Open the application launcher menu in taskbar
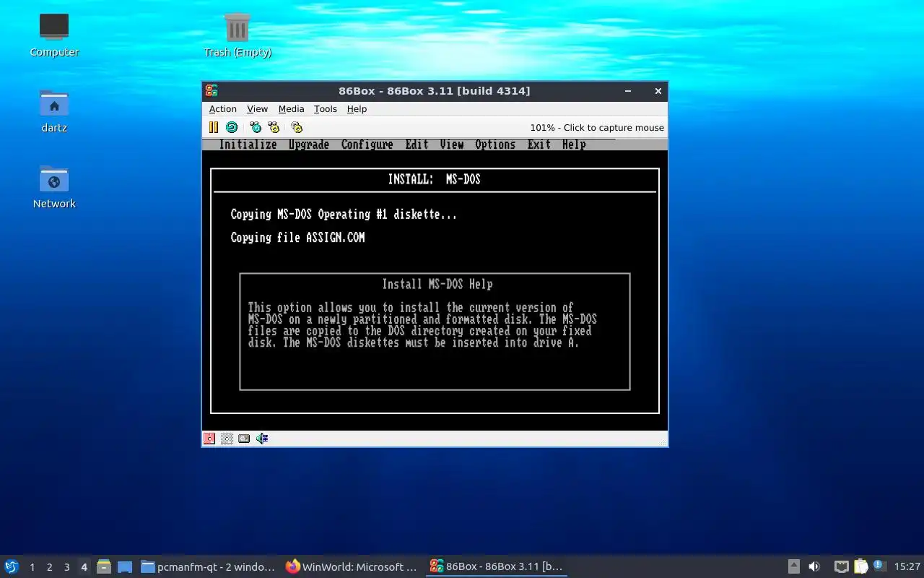The width and height of the screenshot is (924, 578). (12, 566)
